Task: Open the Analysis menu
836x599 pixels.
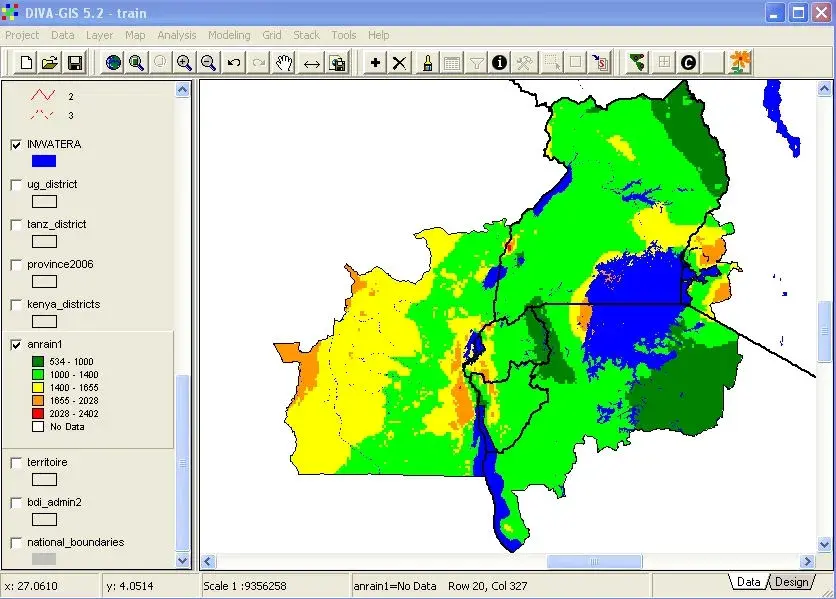Action: [177, 35]
